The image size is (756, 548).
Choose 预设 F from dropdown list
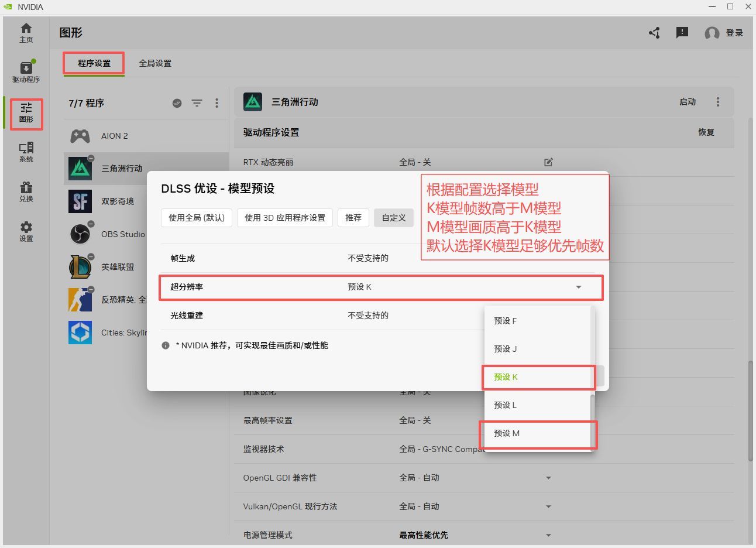point(537,321)
